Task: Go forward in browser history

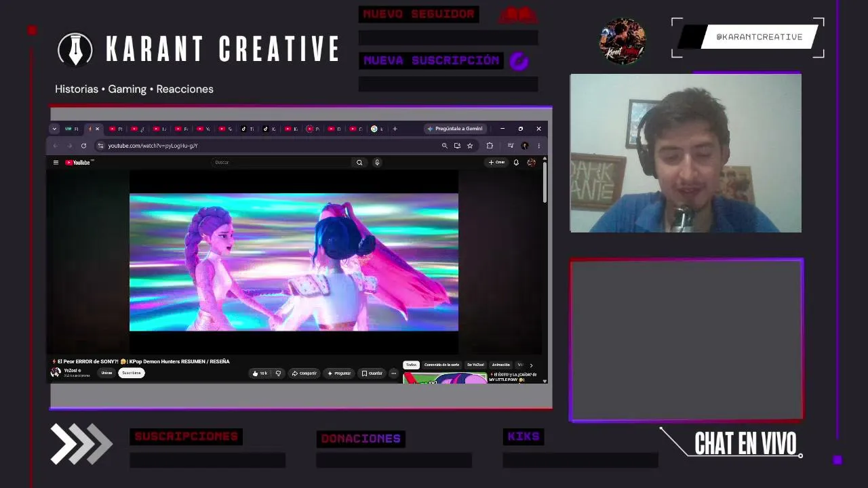Action: pyautogui.click(x=69, y=146)
